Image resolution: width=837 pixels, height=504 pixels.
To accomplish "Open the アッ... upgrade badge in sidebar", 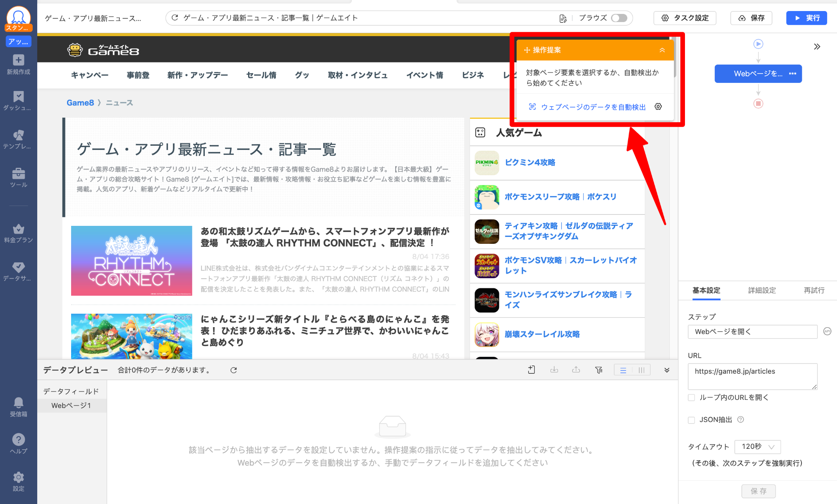I will [18, 41].
